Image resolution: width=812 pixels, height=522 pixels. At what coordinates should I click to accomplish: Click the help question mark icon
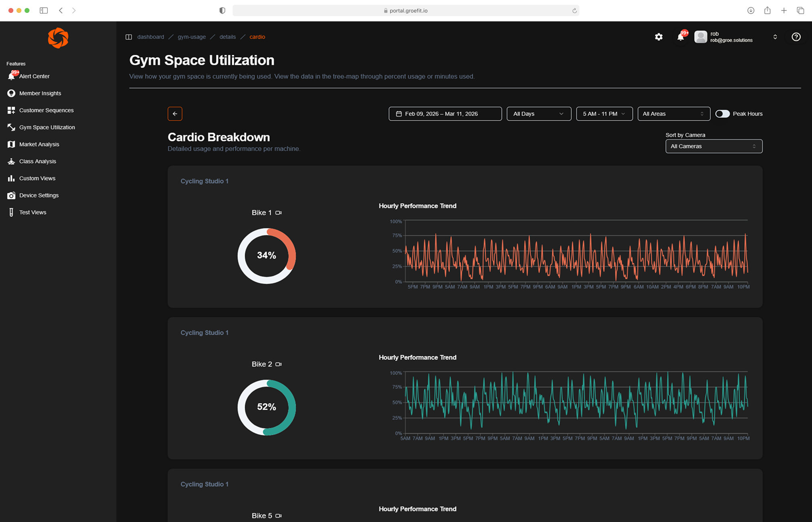[x=796, y=37]
